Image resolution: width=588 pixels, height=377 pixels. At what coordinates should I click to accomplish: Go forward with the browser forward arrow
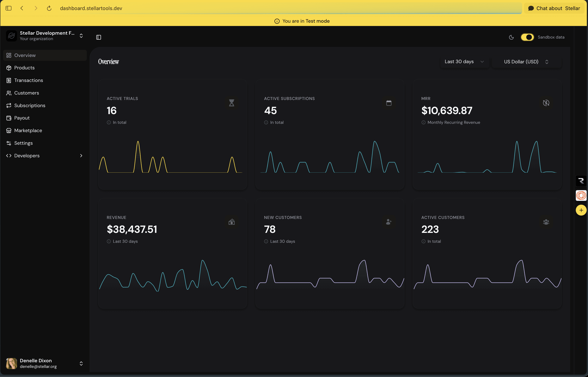tap(36, 8)
